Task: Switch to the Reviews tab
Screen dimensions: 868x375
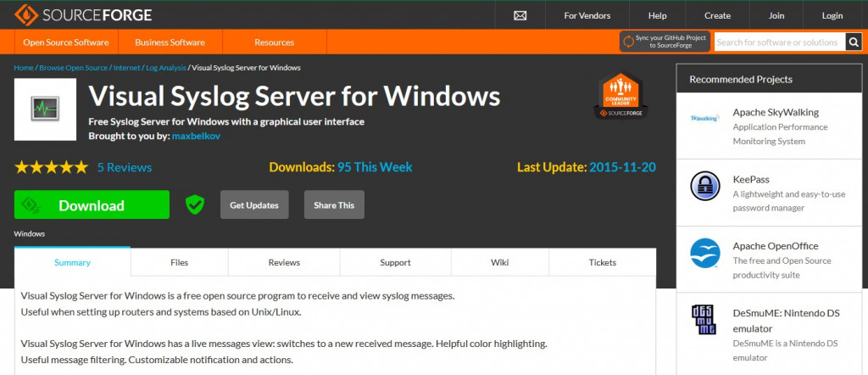Action: point(284,262)
